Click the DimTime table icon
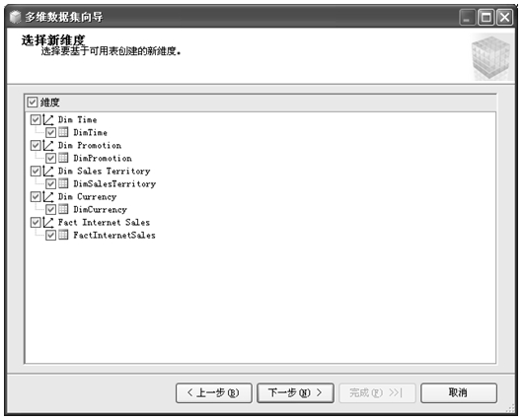This screenshot has width=523, height=420. point(63,132)
